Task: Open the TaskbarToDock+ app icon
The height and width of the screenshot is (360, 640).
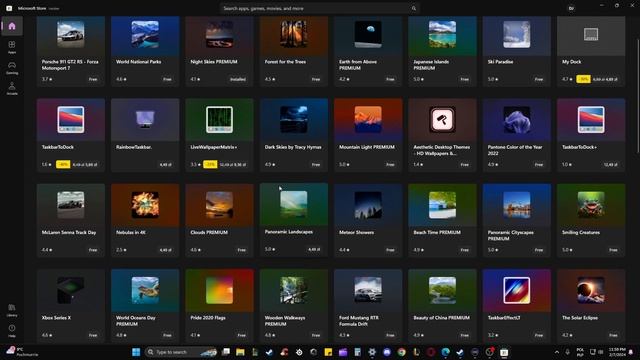Action: [x=591, y=120]
